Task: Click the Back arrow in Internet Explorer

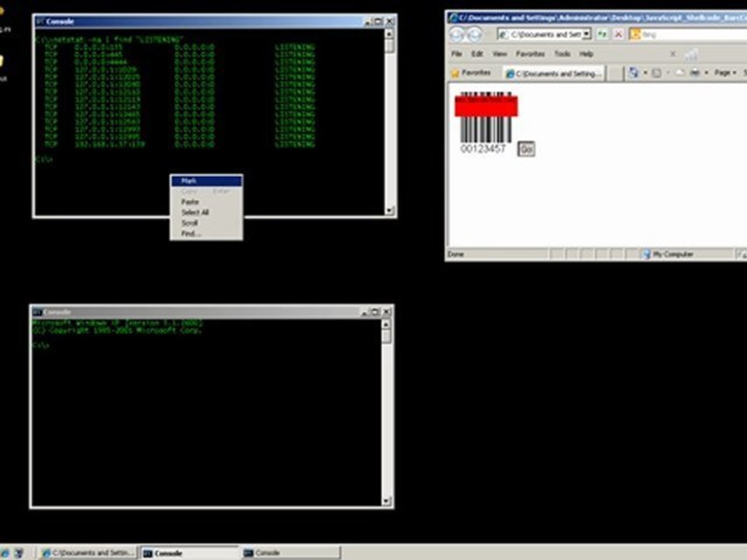Action: [458, 34]
